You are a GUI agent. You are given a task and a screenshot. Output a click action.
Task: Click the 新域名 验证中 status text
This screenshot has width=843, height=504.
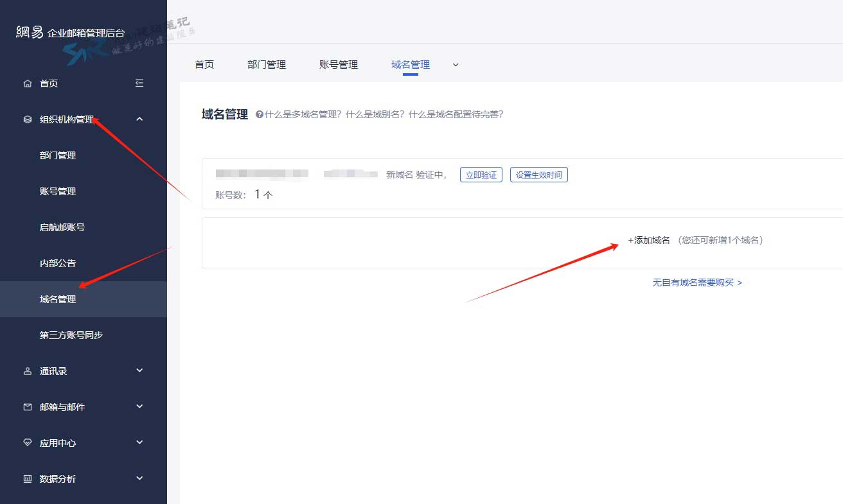(x=416, y=175)
